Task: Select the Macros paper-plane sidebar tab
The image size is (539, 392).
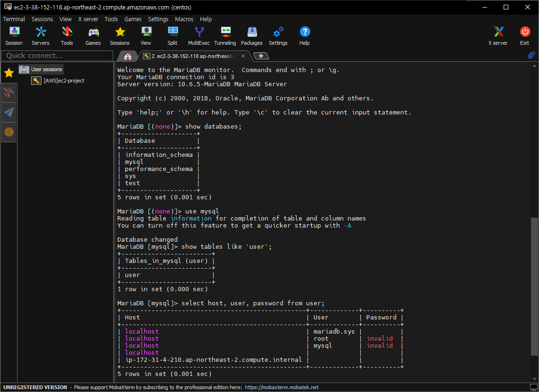Action: [8, 112]
